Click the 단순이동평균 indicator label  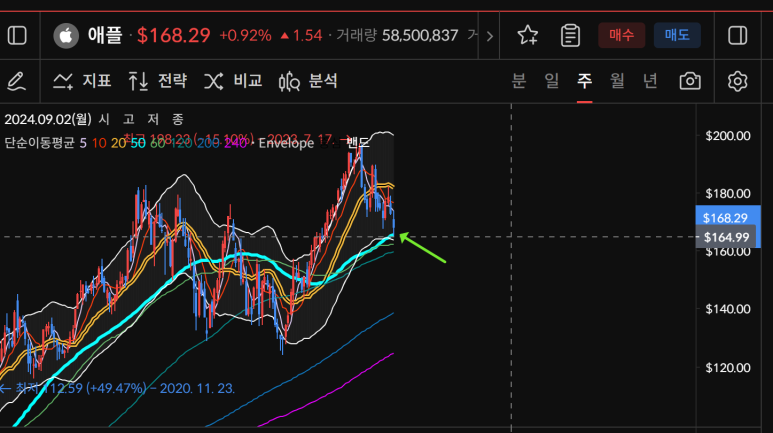(39, 143)
